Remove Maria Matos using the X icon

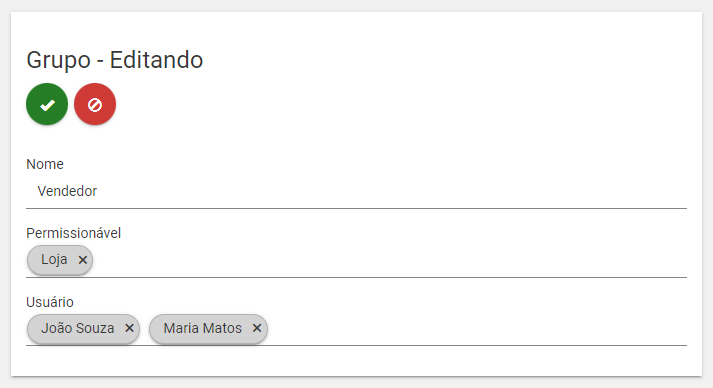click(257, 328)
